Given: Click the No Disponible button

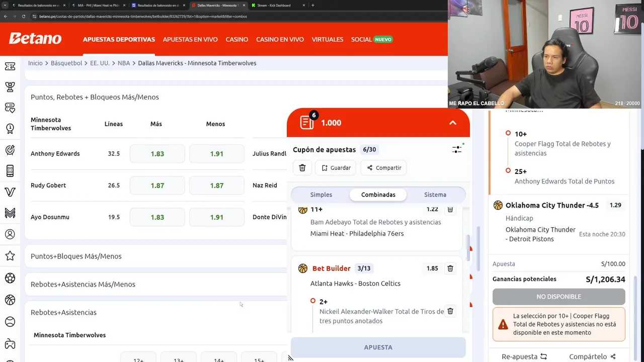Looking at the screenshot, I should (558, 297).
